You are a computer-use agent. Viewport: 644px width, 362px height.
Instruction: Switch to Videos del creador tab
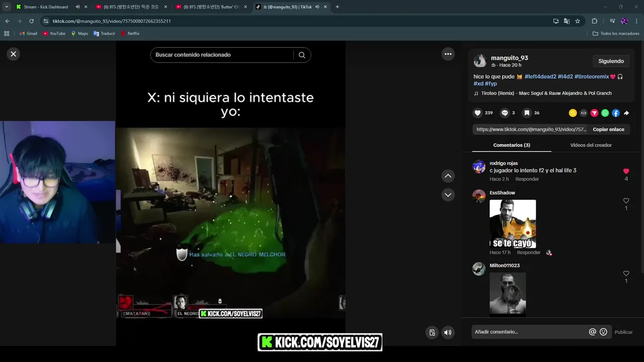[x=591, y=145]
